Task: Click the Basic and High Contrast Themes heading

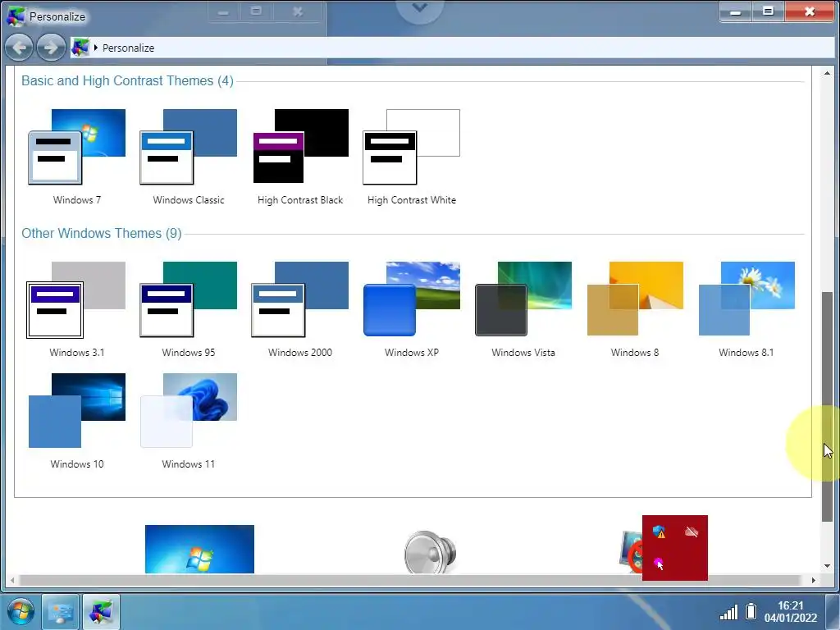Action: point(127,81)
